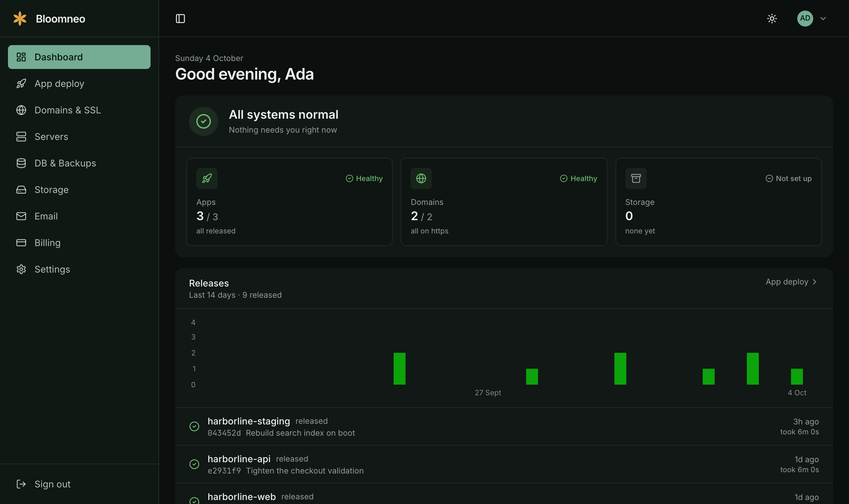This screenshot has width=849, height=504.
Task: Select the 4 Oct release bar
Action: click(x=797, y=376)
